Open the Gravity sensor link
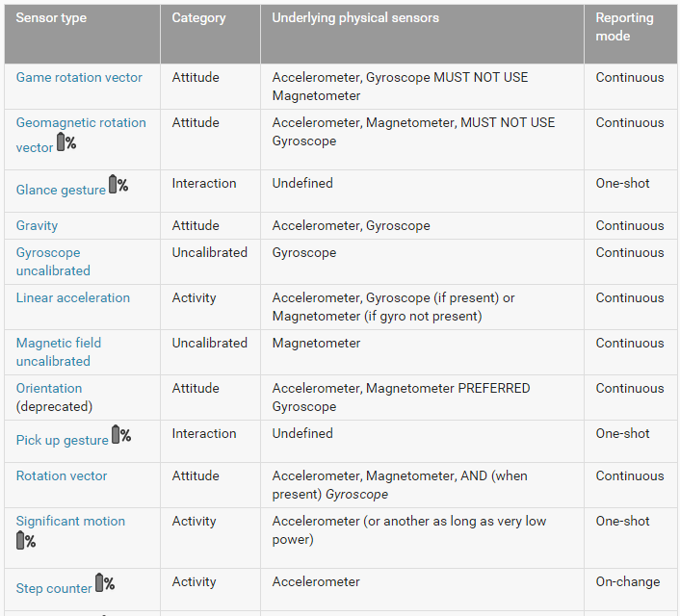 tap(37, 225)
